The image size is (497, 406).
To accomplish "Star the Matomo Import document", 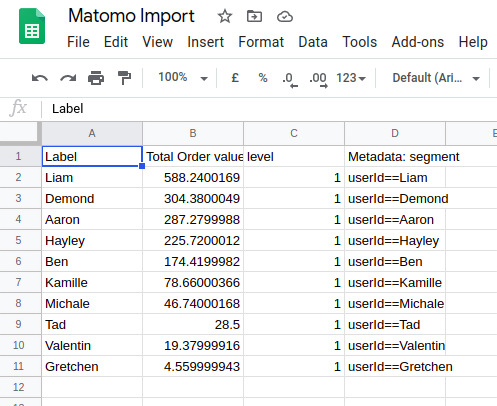I will pyautogui.click(x=225, y=16).
